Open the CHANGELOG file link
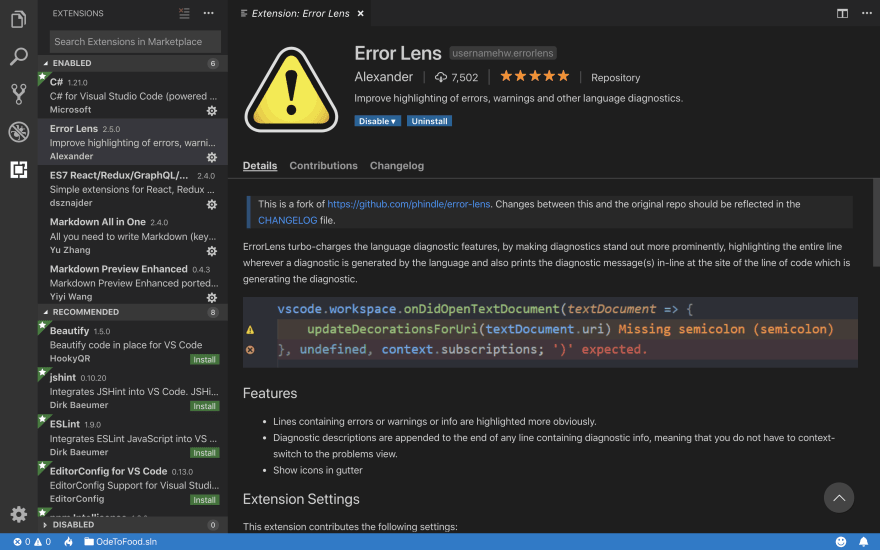Image resolution: width=880 pixels, height=550 pixels. pos(287,220)
